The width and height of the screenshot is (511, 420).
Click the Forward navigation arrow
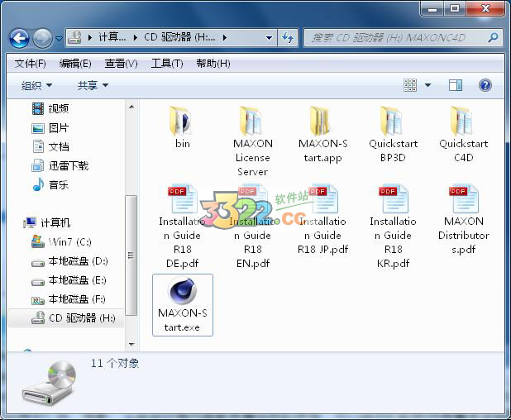(x=43, y=39)
